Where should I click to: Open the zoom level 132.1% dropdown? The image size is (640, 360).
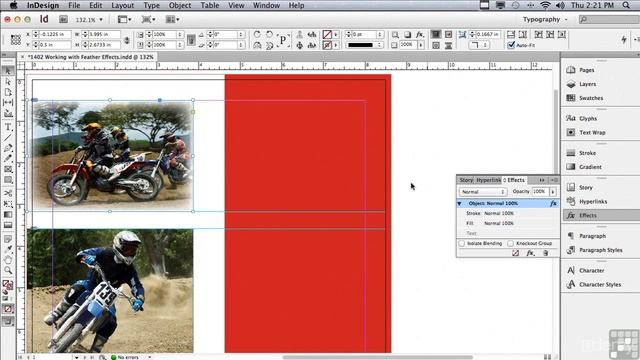[x=101, y=20]
